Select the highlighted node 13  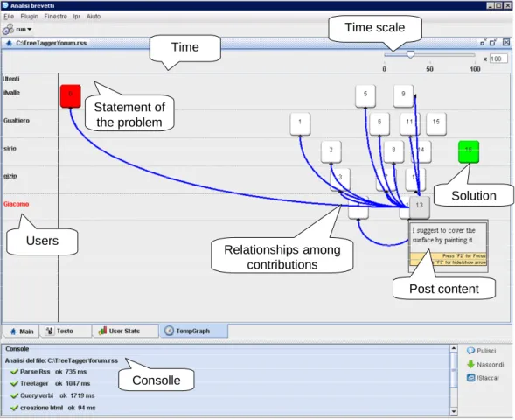(x=420, y=207)
